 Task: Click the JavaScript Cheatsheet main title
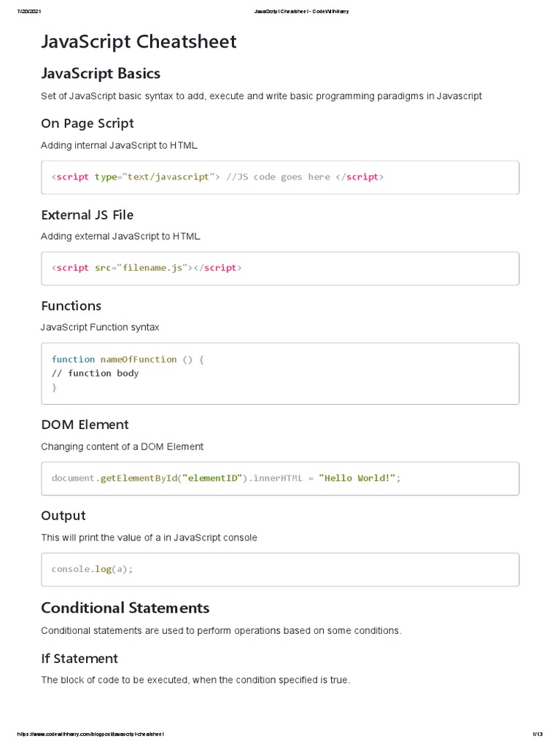click(x=139, y=42)
